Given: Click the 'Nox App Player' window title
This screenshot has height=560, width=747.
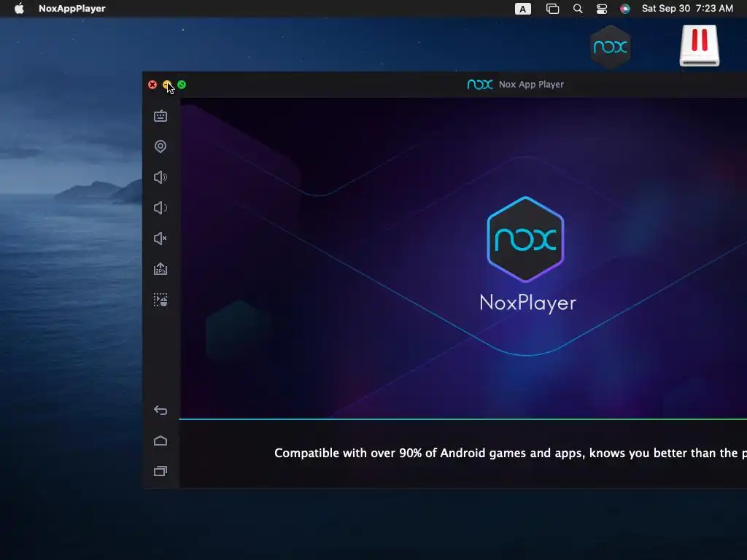Looking at the screenshot, I should (531, 85).
